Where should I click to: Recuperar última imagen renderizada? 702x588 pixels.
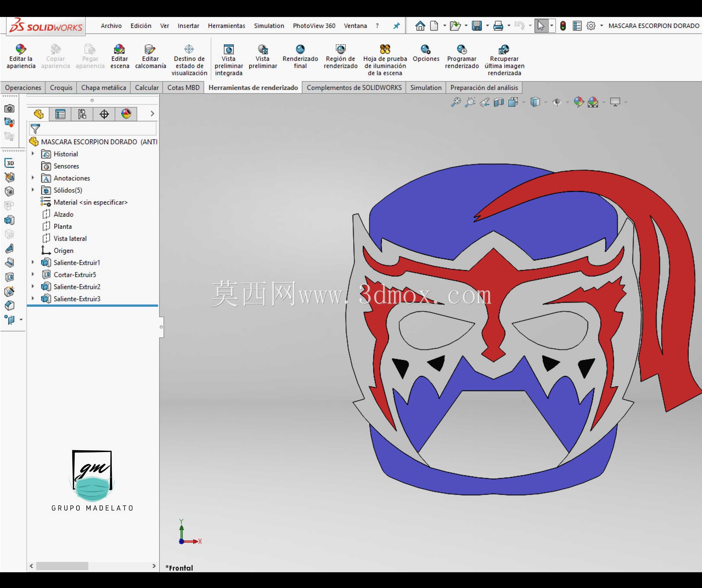point(505,60)
